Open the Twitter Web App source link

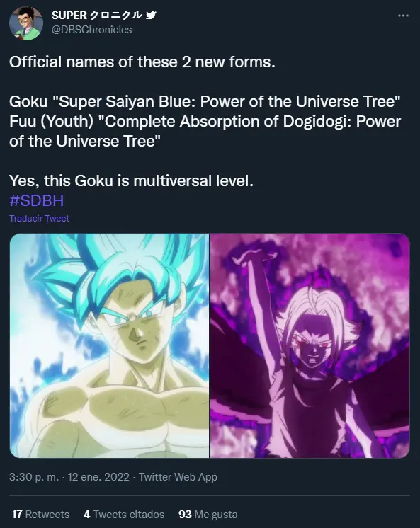click(178, 477)
